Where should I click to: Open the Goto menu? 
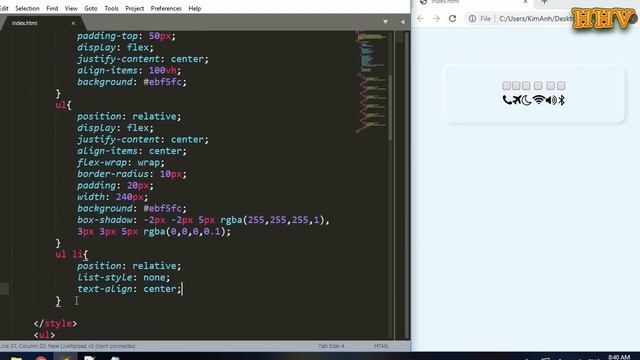(91, 8)
